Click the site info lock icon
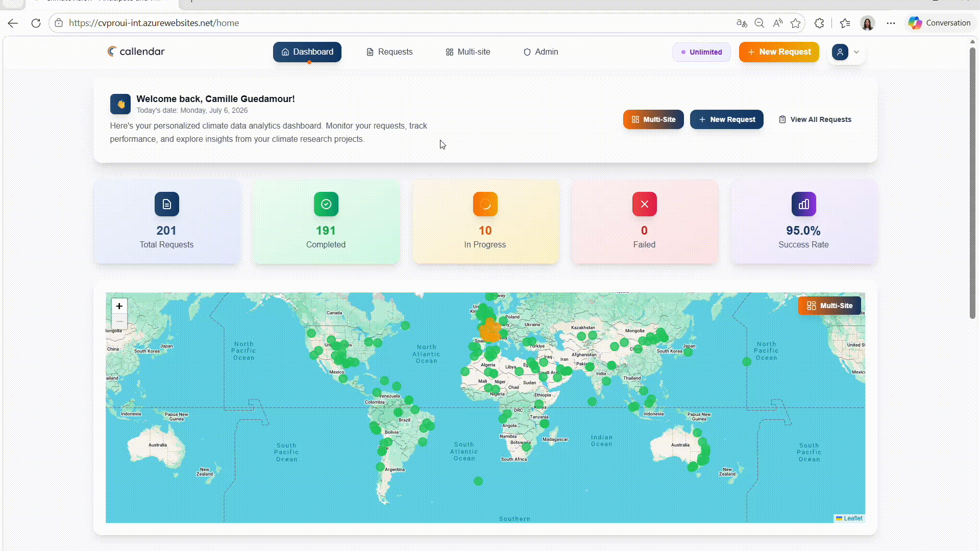The image size is (980, 551). click(59, 23)
